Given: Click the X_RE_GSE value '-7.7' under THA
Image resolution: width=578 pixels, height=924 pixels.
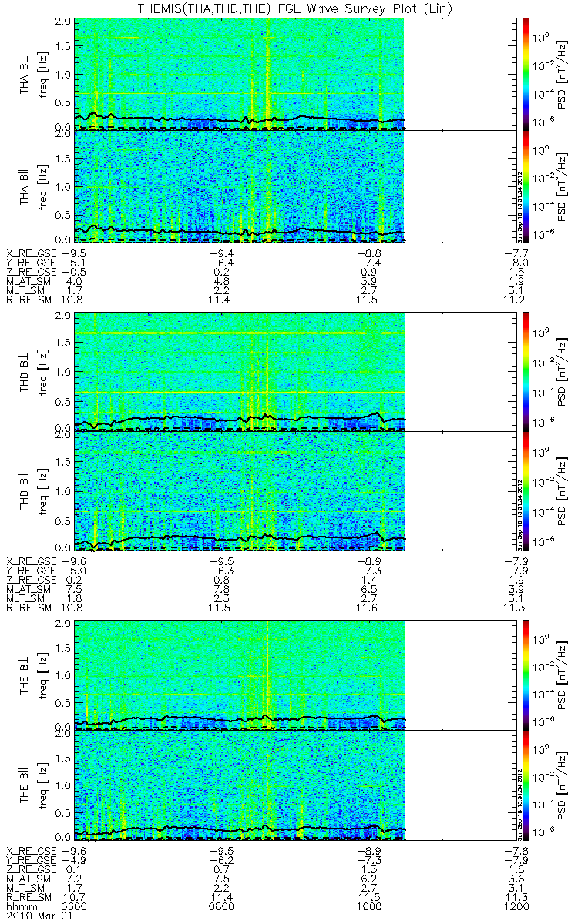Looking at the screenshot, I should [x=516, y=253].
